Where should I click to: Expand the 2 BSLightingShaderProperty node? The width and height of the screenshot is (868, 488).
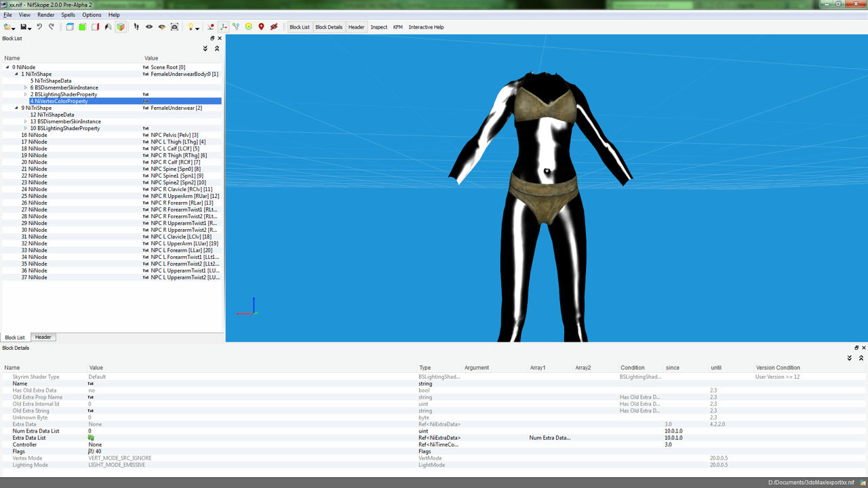click(26, 94)
